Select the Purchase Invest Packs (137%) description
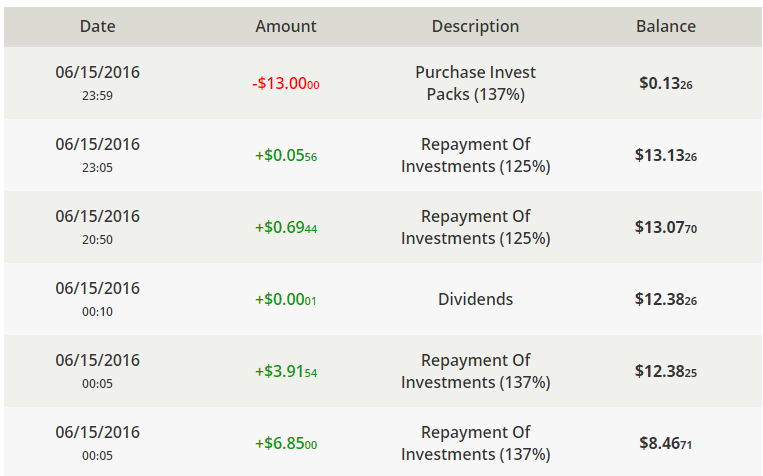This screenshot has height=476, width=763. tap(475, 83)
